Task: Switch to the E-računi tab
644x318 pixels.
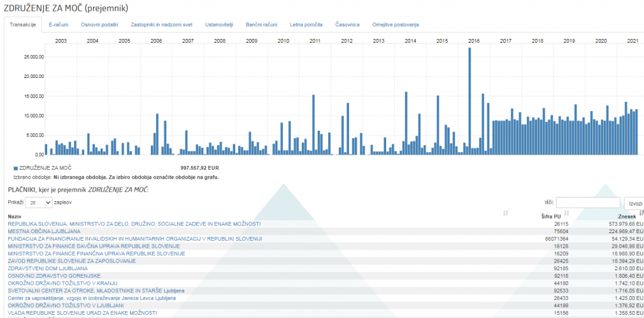Action: [58, 25]
